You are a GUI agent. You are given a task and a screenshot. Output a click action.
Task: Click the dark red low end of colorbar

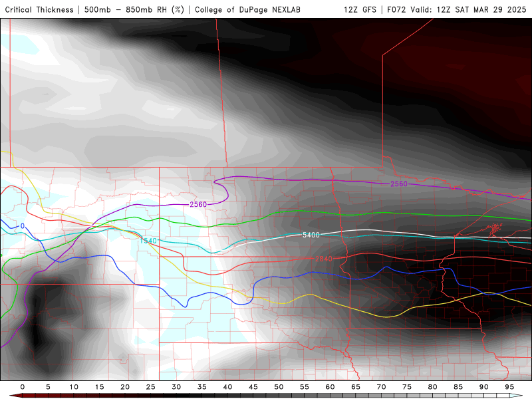[x=15, y=396]
